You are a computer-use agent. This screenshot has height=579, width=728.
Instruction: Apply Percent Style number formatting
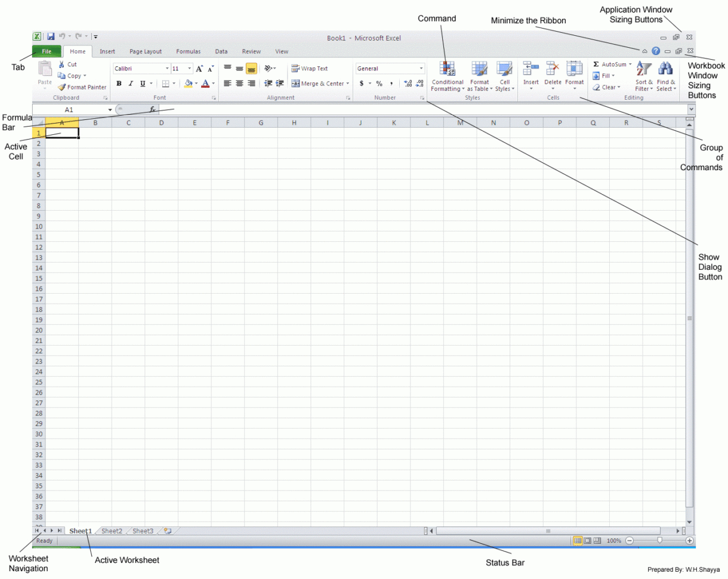point(378,83)
